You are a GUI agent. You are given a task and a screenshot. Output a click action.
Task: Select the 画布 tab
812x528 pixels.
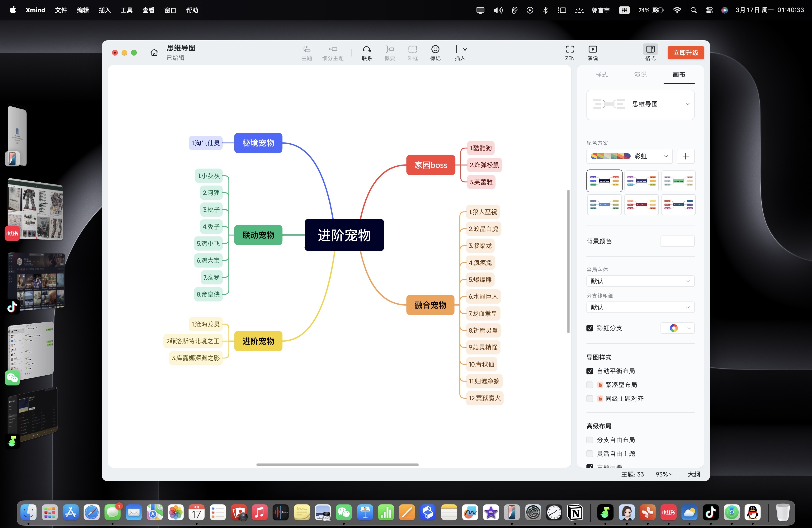pyautogui.click(x=679, y=74)
